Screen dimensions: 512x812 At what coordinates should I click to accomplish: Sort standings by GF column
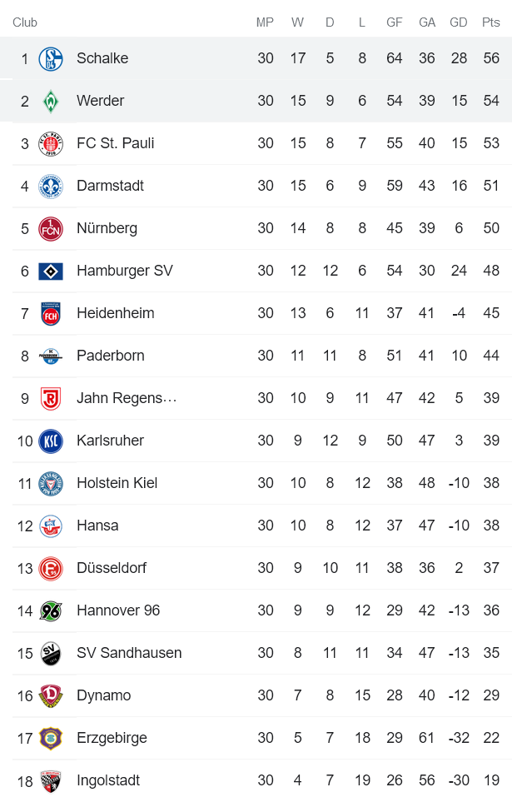click(394, 22)
